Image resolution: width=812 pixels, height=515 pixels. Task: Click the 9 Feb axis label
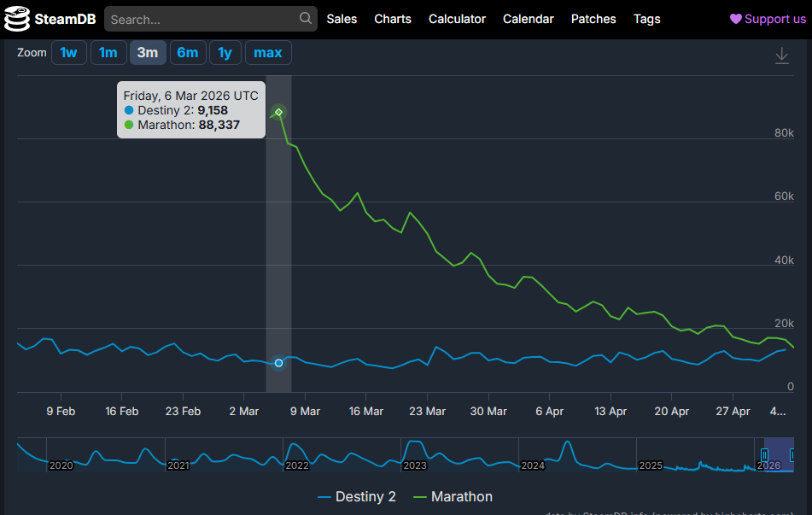[x=61, y=412]
